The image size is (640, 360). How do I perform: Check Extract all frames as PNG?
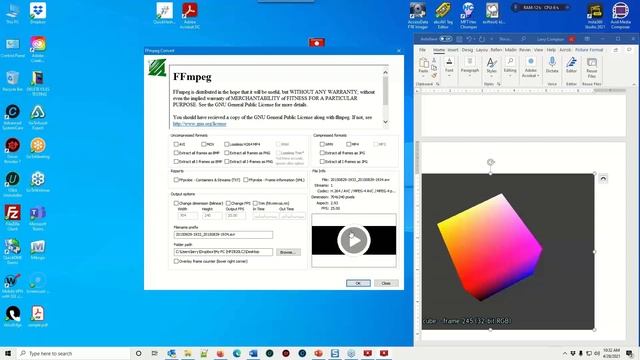(x=227, y=153)
